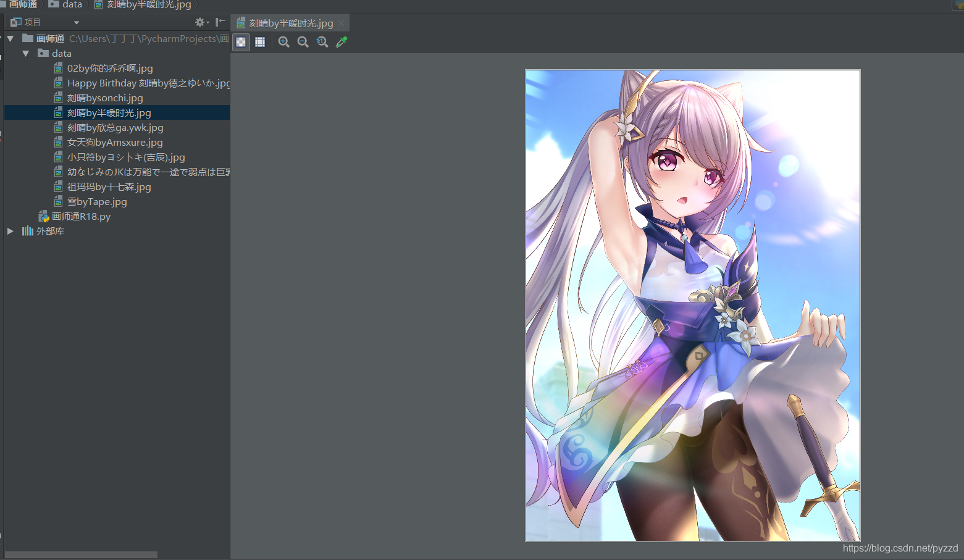Expand the 外部库 node arrow
Screen dimensions: 964x560
click(x=10, y=231)
